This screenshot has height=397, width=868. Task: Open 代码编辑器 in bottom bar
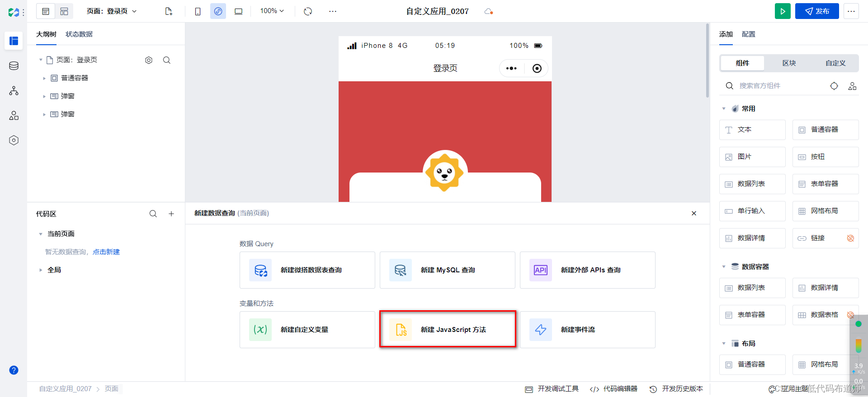(613, 389)
